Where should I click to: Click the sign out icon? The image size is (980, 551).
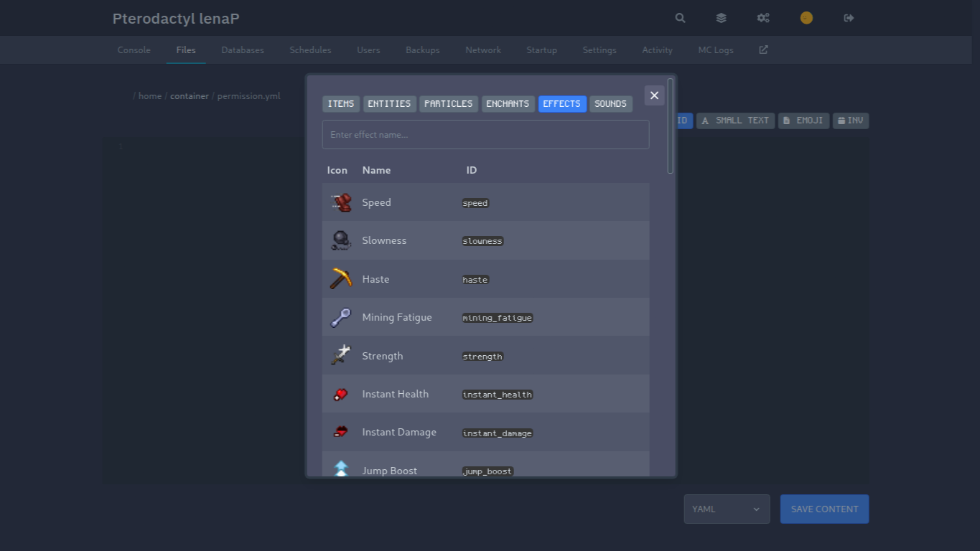(849, 18)
